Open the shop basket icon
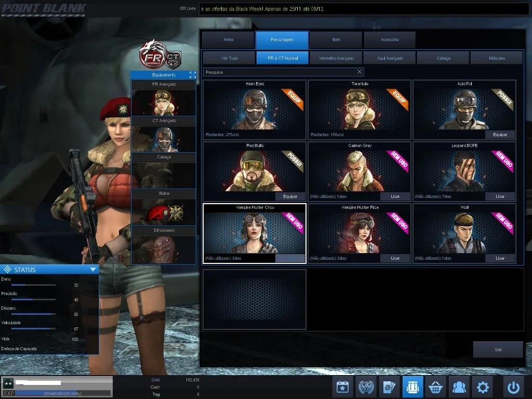Screen dimensions: 532x399 (436, 387)
